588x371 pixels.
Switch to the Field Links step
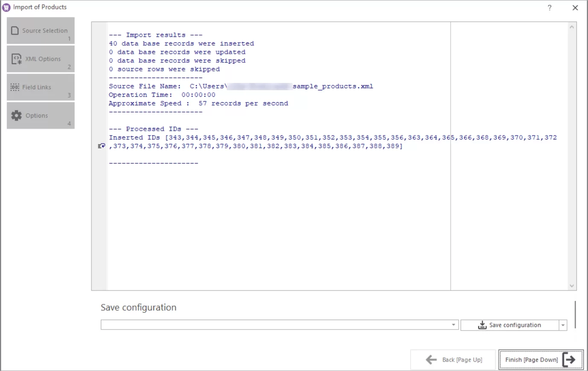(x=40, y=87)
